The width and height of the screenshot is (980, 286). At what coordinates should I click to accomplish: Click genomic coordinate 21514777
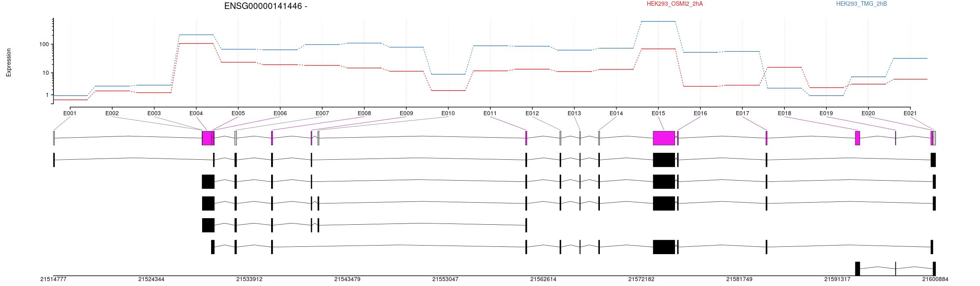tap(53, 279)
